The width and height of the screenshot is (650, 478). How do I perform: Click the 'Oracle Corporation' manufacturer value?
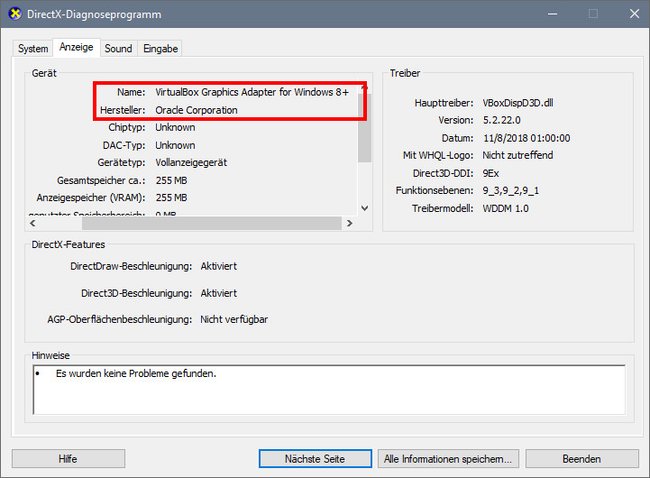pyautogui.click(x=196, y=110)
